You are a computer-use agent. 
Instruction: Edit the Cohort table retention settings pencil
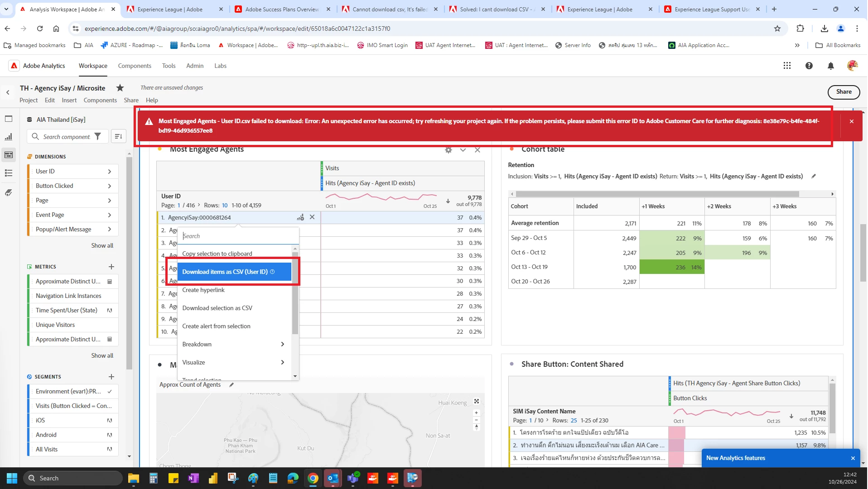pos(814,176)
